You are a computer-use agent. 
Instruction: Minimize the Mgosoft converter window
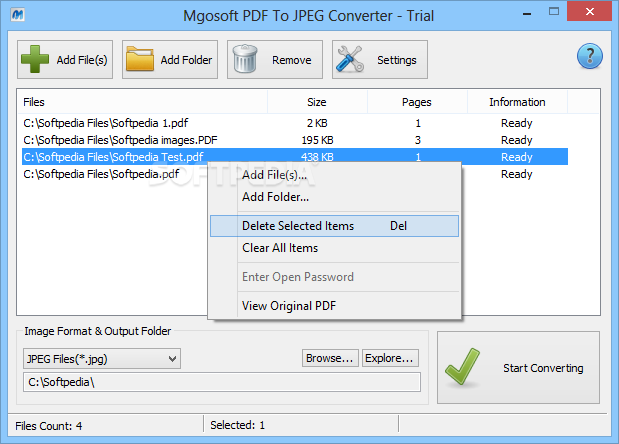coord(527,13)
